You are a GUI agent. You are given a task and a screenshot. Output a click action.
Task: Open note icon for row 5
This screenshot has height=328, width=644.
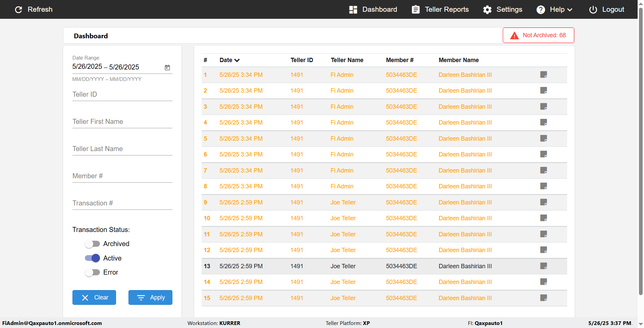(543, 138)
